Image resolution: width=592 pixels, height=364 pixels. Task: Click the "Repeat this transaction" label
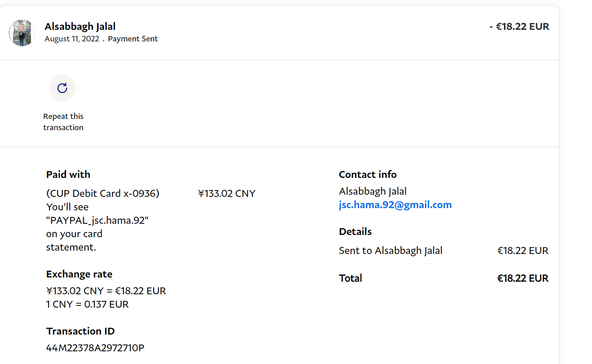click(x=63, y=122)
